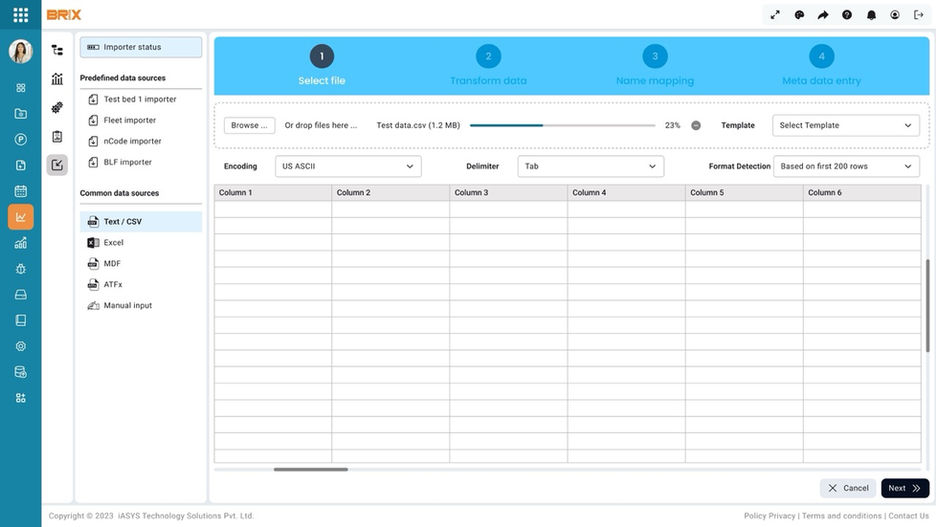This screenshot has height=527, width=936.
Task: Select the hierarchy tree icon in sidebar
Action: click(57, 50)
